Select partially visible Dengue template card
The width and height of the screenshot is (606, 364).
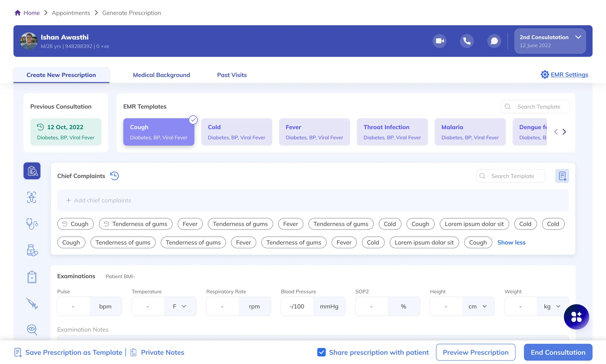coord(530,132)
